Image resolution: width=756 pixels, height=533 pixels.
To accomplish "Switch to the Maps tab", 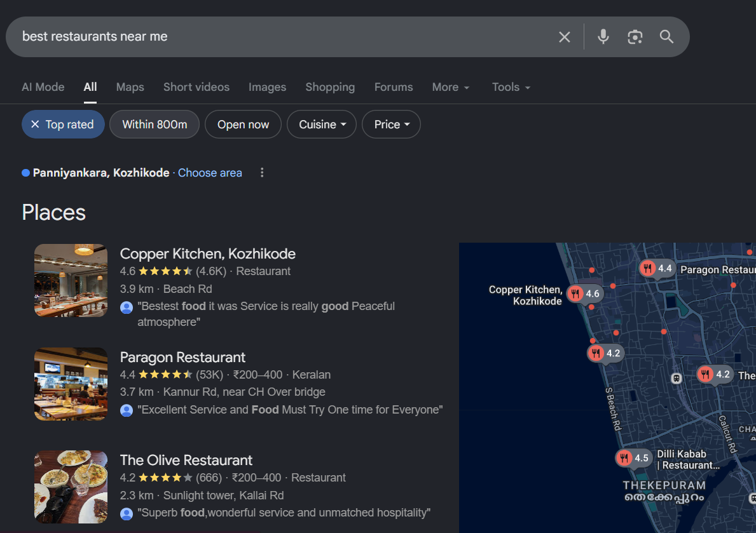I will [130, 87].
